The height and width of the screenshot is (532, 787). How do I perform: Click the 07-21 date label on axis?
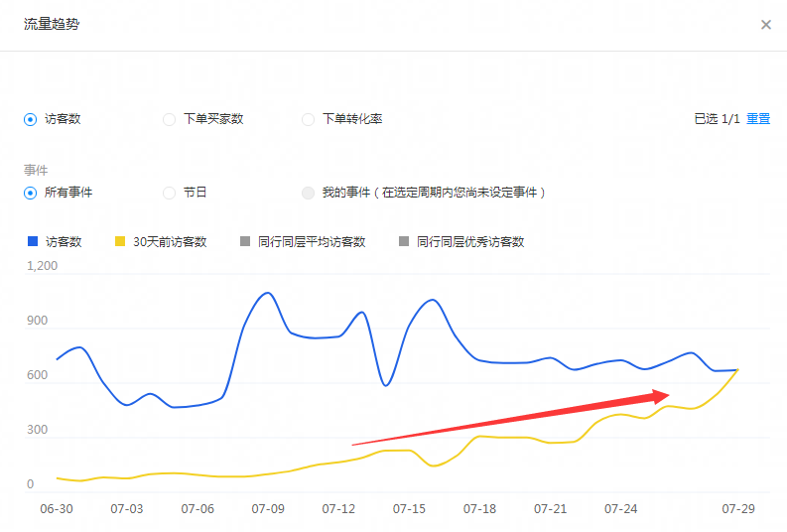550,509
